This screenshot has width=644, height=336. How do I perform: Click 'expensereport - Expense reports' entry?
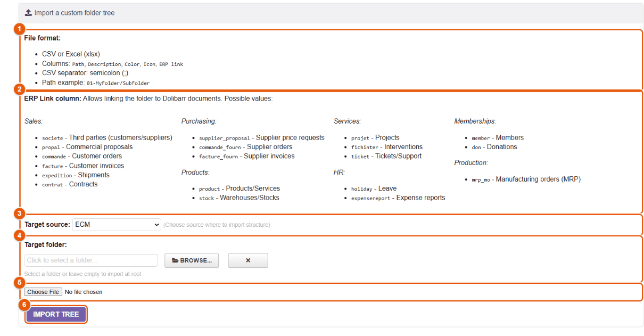click(398, 198)
